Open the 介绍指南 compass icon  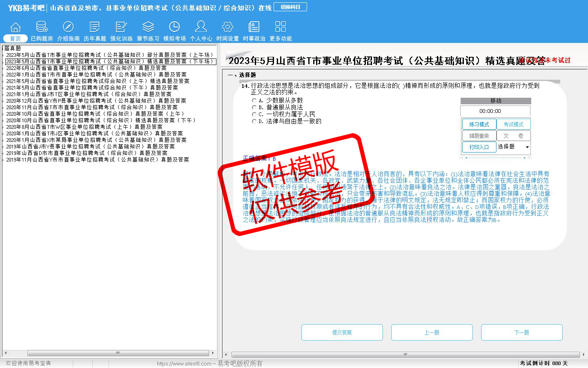[68, 31]
